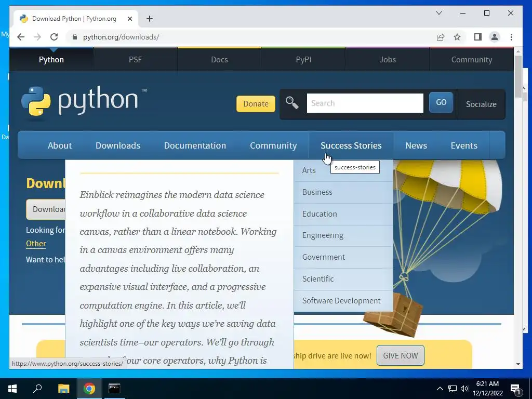
Task: Open the volume tray icon
Action: (464, 389)
